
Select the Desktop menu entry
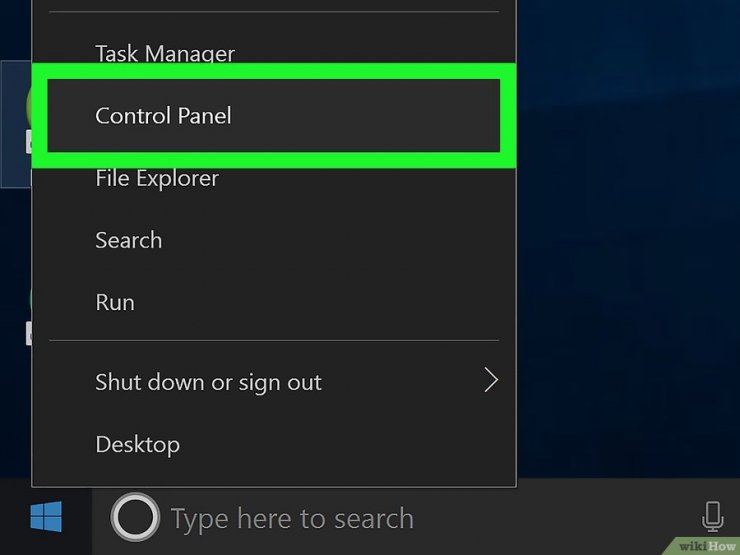137,444
